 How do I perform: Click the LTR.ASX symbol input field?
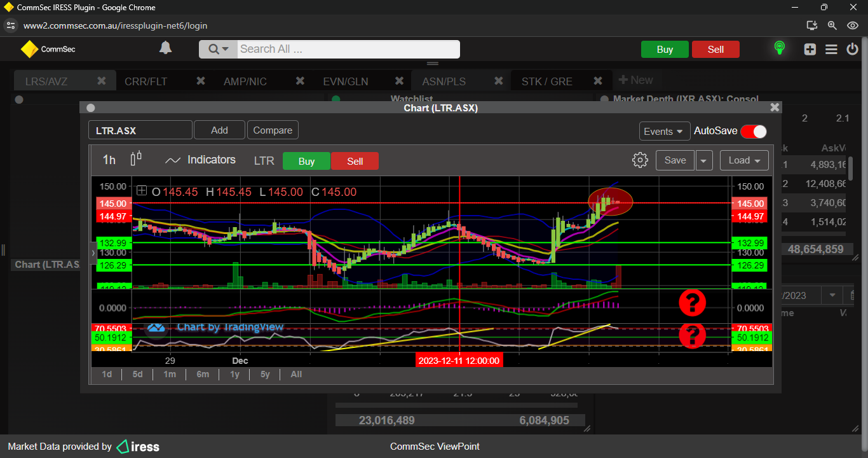coord(140,130)
